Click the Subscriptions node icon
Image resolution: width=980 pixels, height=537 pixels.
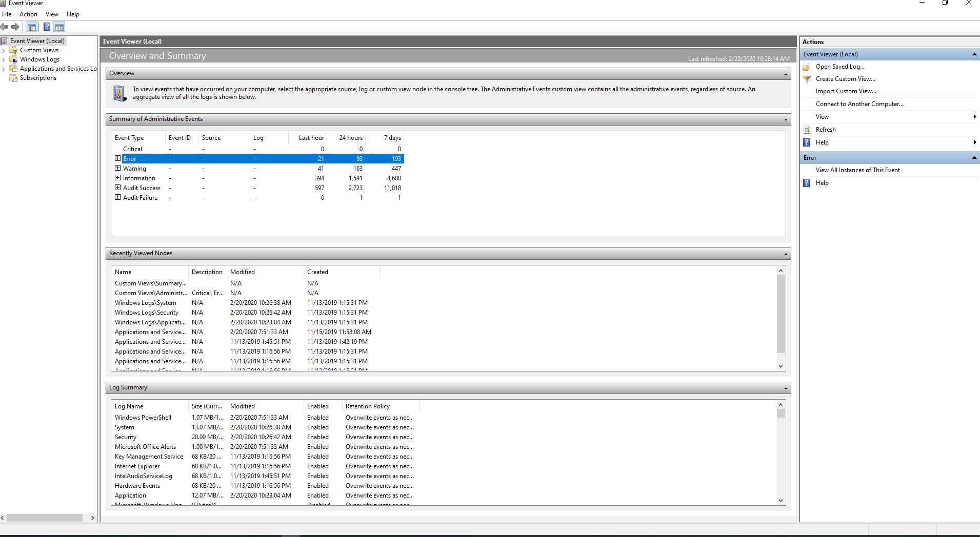13,78
